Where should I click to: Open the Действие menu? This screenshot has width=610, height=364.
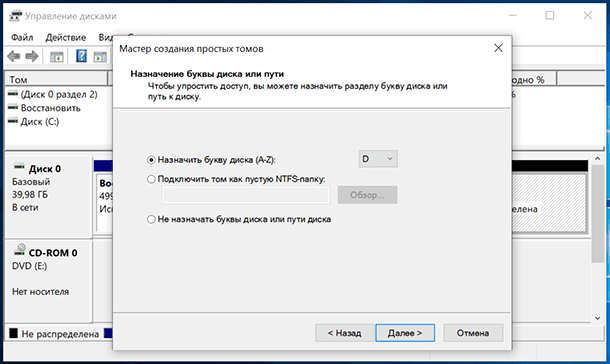pyautogui.click(x=66, y=37)
